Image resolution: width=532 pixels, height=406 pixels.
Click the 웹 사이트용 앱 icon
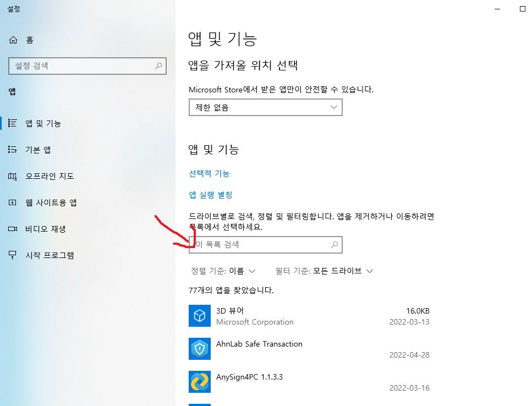[13, 202]
